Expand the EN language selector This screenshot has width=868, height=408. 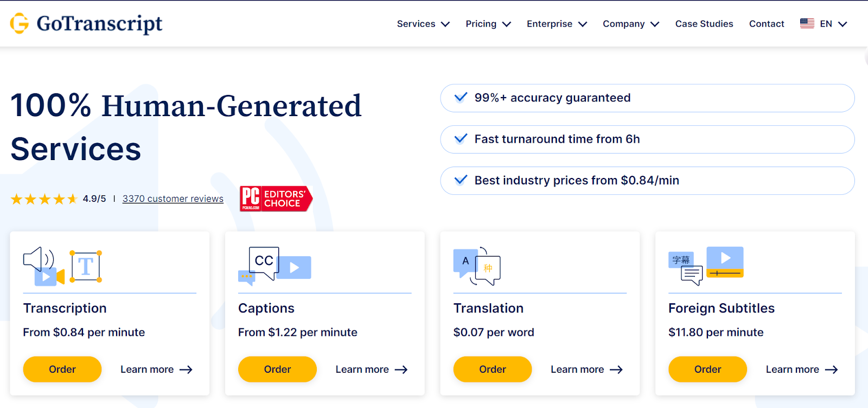pyautogui.click(x=830, y=24)
